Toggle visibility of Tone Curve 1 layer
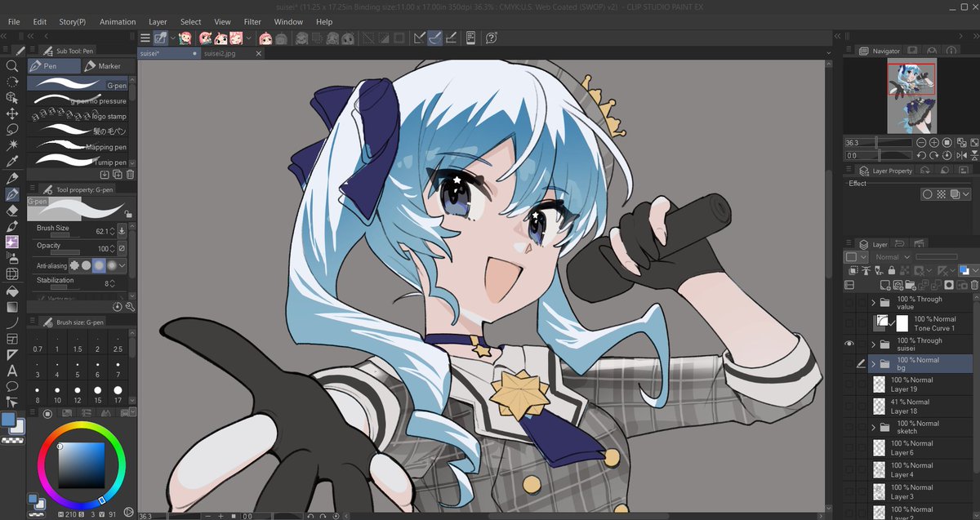Viewport: 980px width, 520px height. click(851, 323)
